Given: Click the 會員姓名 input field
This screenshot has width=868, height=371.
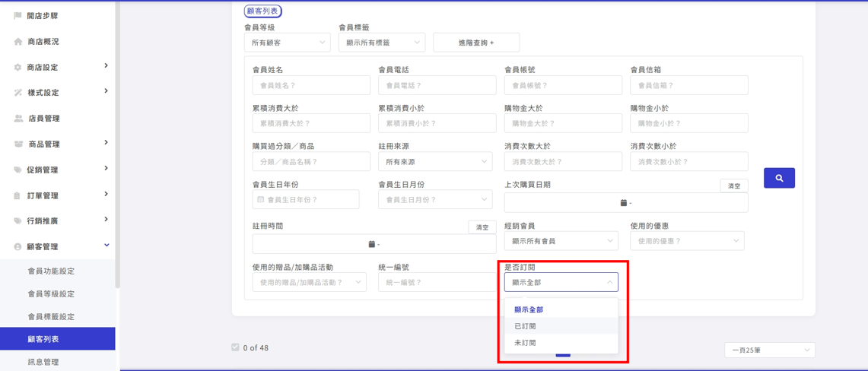Looking at the screenshot, I should pyautogui.click(x=311, y=85).
